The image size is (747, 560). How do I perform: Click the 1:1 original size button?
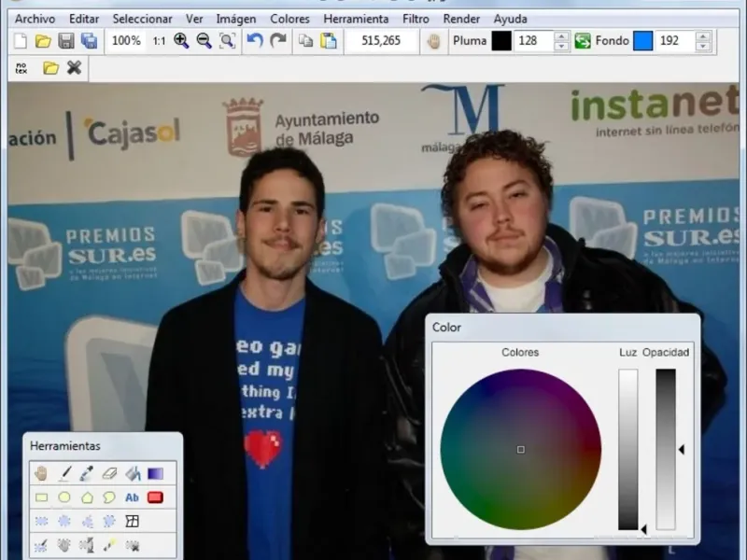point(159,41)
